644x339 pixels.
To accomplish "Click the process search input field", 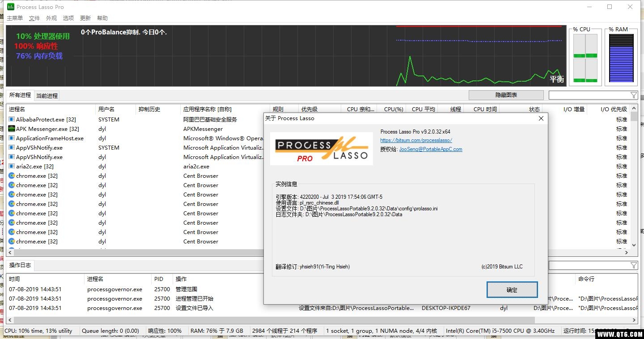I will tap(589, 95).
